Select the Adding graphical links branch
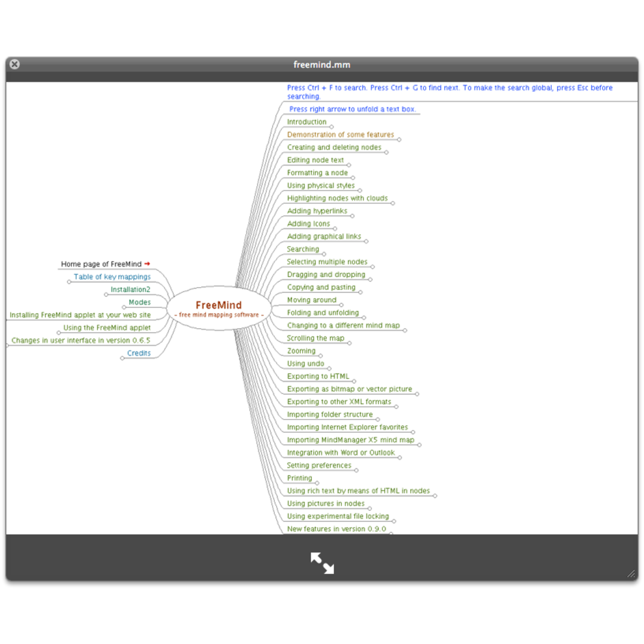Image resolution: width=644 pixels, height=644 pixels. click(324, 236)
